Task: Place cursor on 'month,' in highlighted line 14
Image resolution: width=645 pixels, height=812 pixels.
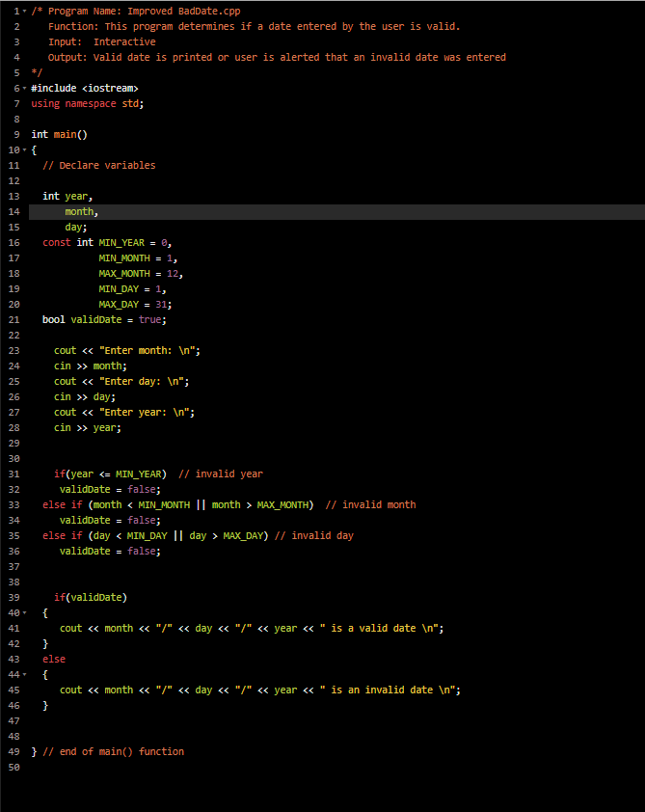Action: coord(82,211)
